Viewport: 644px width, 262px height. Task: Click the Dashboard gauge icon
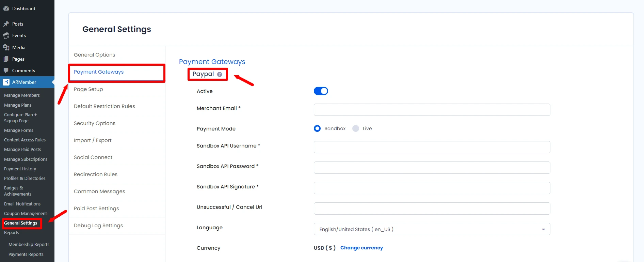point(6,9)
